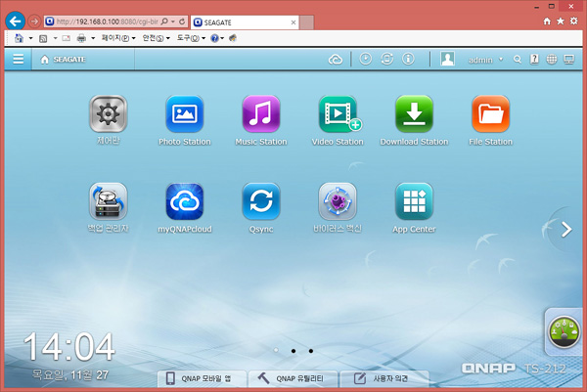Open the control panel gear icon
Image resolution: width=587 pixels, height=392 pixels.
tap(108, 115)
